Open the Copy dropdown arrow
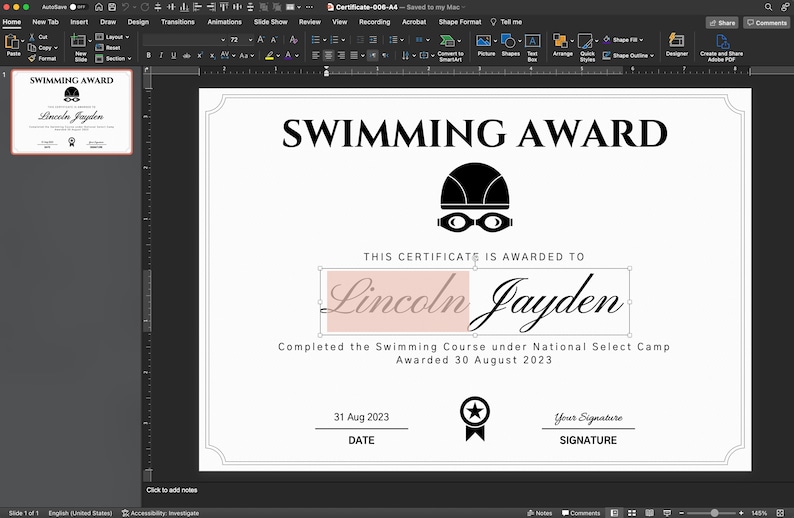Viewport: 794px width, 518px height. pyautogui.click(x=56, y=48)
